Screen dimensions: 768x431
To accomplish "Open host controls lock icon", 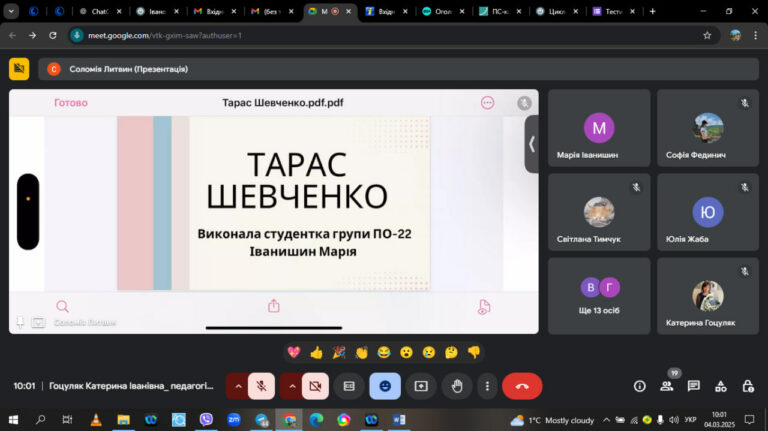I will tap(748, 386).
